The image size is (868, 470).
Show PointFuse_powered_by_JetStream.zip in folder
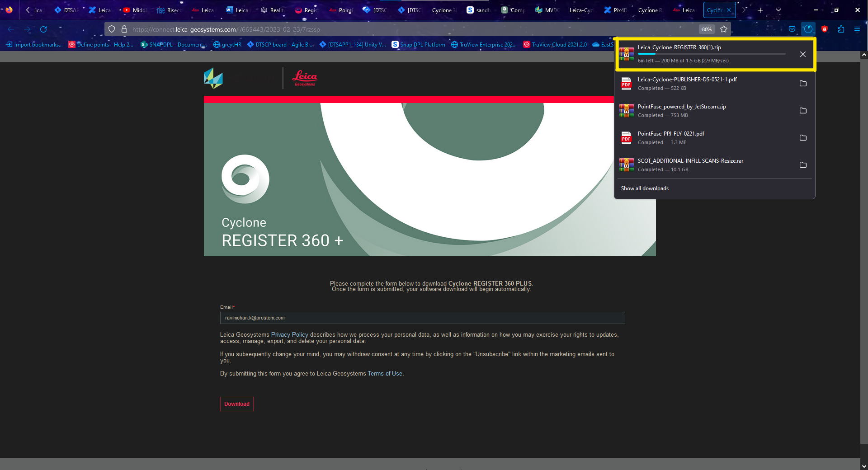tap(803, 111)
